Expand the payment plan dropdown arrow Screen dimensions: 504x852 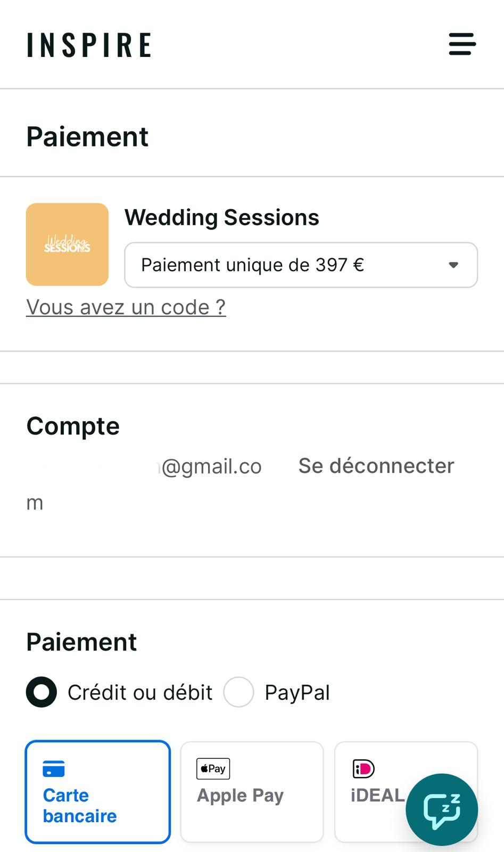pos(453,265)
